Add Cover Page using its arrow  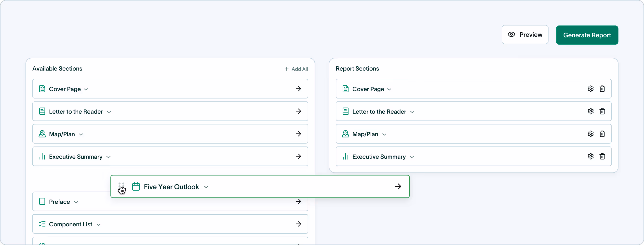click(x=298, y=89)
